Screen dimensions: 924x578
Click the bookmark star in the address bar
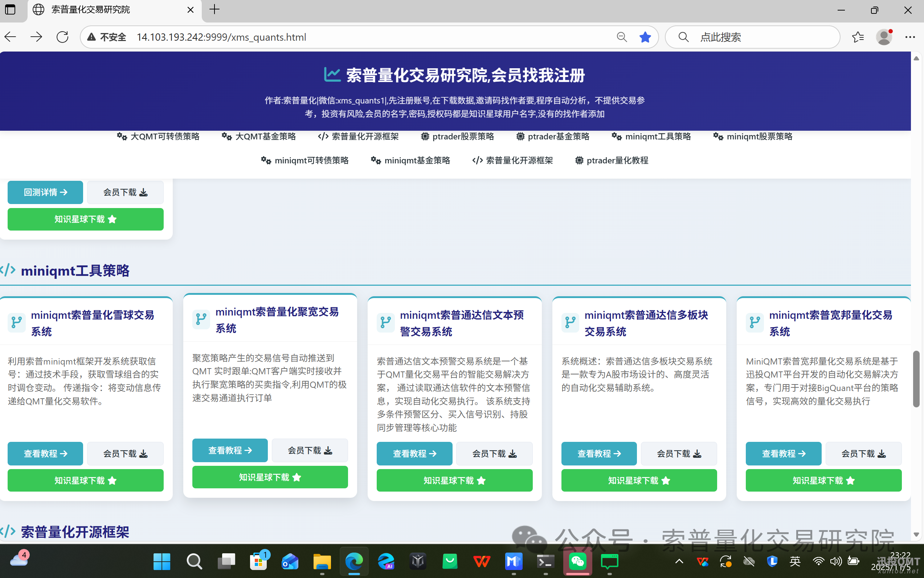tap(645, 37)
